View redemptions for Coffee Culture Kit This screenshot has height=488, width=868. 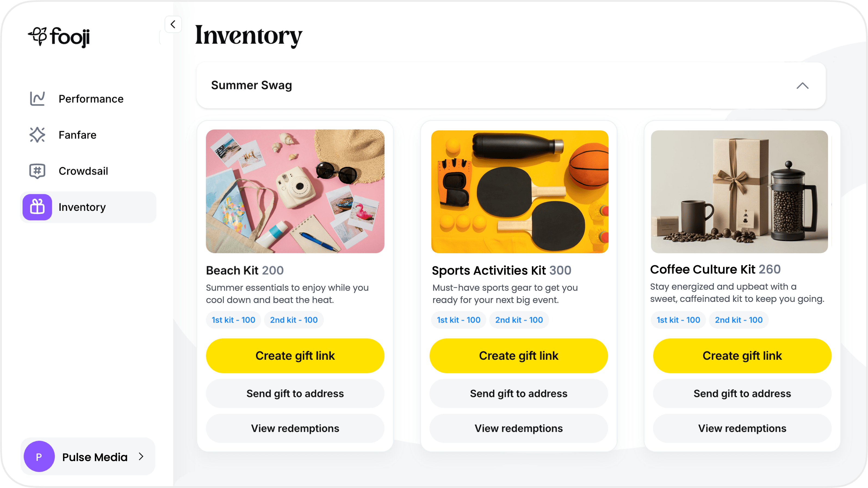click(742, 428)
